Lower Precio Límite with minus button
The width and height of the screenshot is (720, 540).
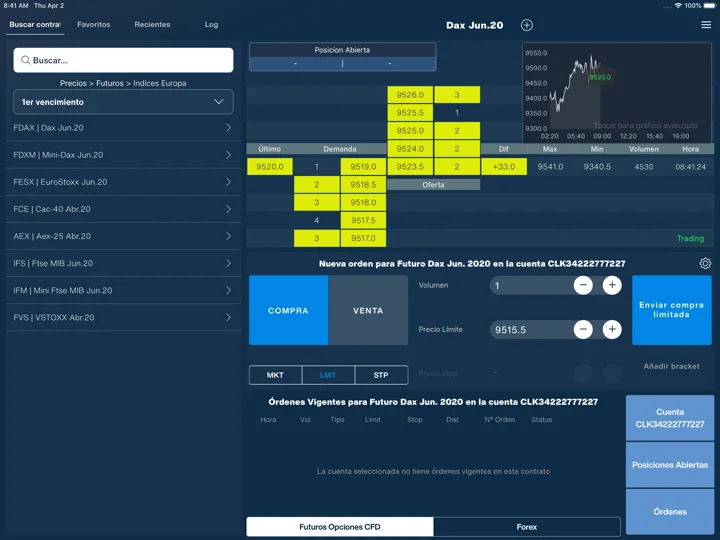[x=583, y=329]
